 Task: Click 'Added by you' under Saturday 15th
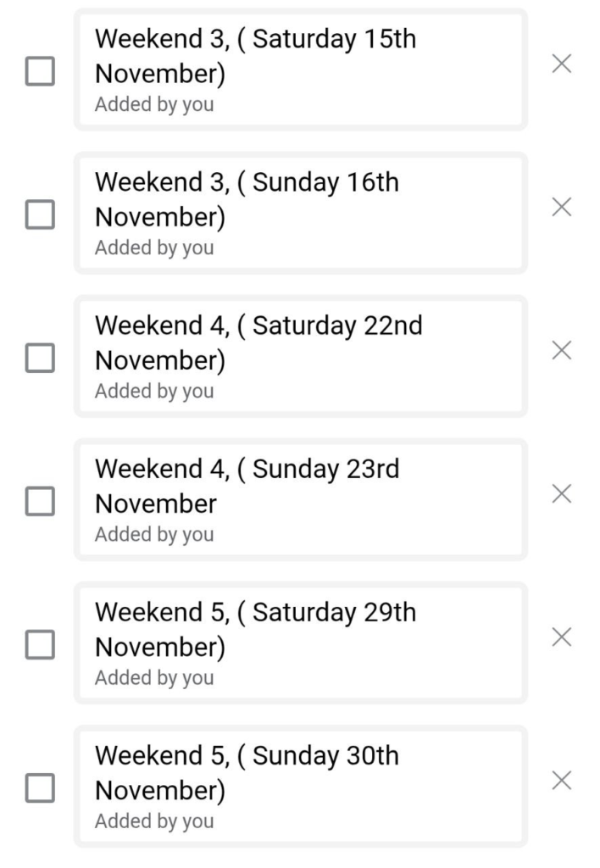pos(154,104)
